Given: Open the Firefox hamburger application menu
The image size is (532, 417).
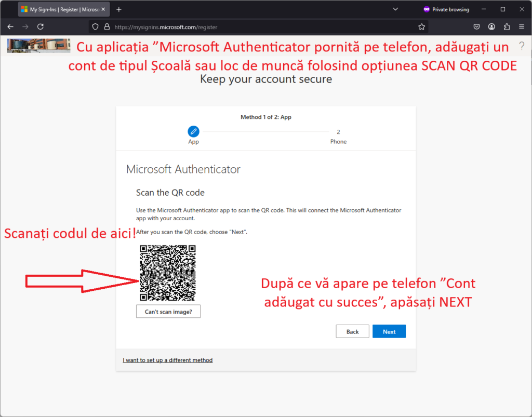Looking at the screenshot, I should point(522,27).
